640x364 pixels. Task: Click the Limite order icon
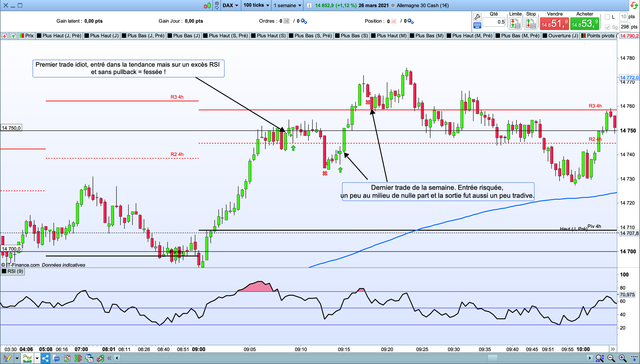click(515, 24)
